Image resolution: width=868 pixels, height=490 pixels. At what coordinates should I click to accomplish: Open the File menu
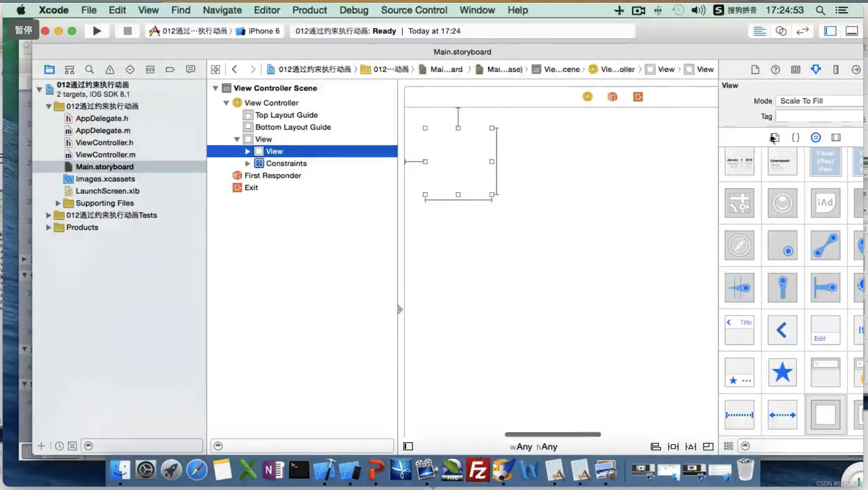coord(89,10)
